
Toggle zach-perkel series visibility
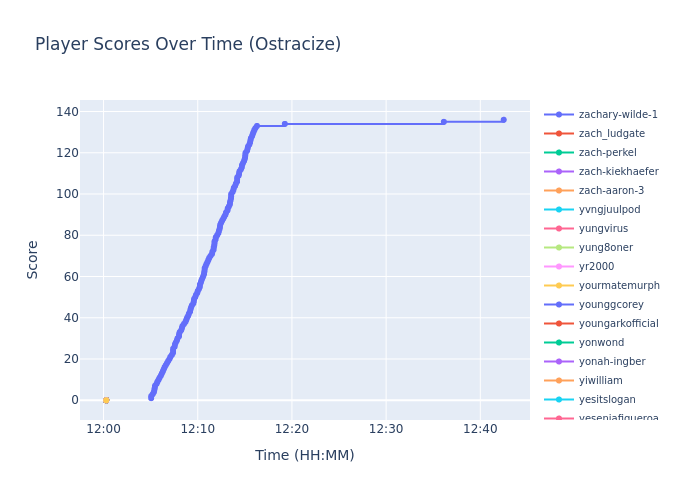click(607, 153)
